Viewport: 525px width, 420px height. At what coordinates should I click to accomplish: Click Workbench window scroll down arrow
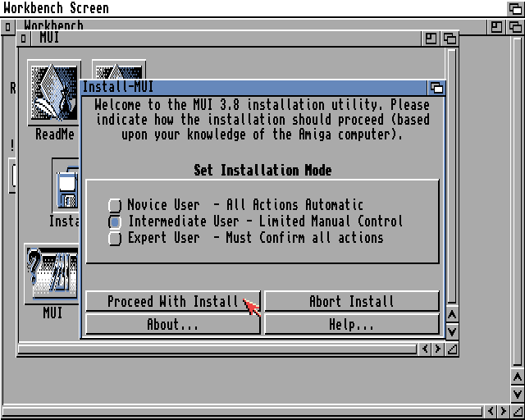pyautogui.click(x=518, y=394)
